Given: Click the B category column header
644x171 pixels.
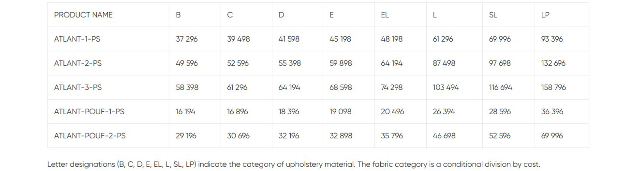Looking at the screenshot, I should (178, 15).
